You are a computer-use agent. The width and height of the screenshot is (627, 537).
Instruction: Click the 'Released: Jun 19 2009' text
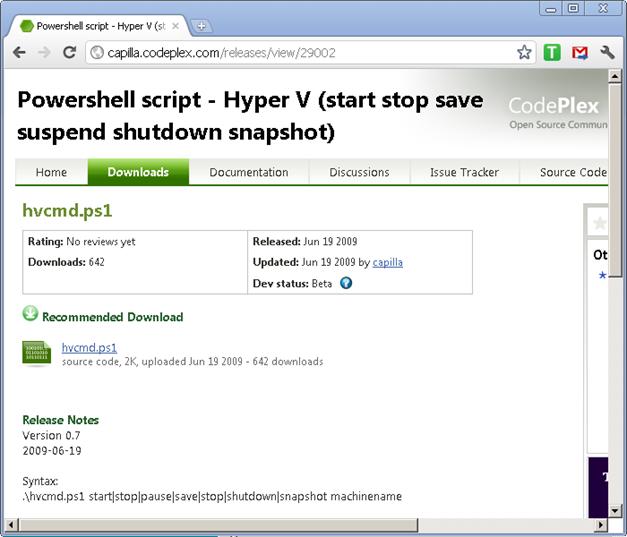point(305,242)
